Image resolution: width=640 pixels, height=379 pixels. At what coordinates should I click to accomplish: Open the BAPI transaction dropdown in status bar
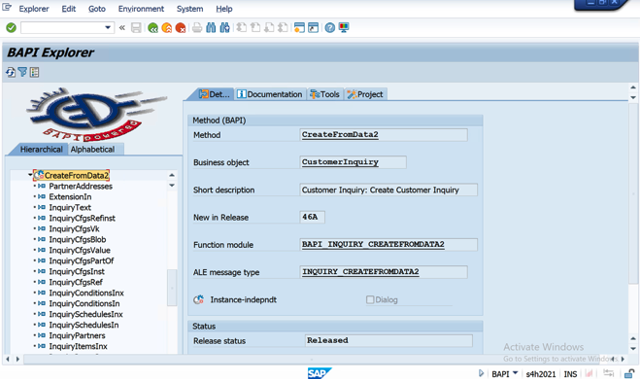(515, 373)
